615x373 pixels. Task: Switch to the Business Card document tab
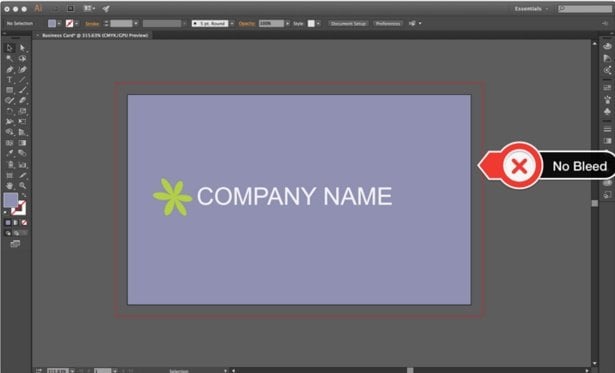(x=94, y=35)
